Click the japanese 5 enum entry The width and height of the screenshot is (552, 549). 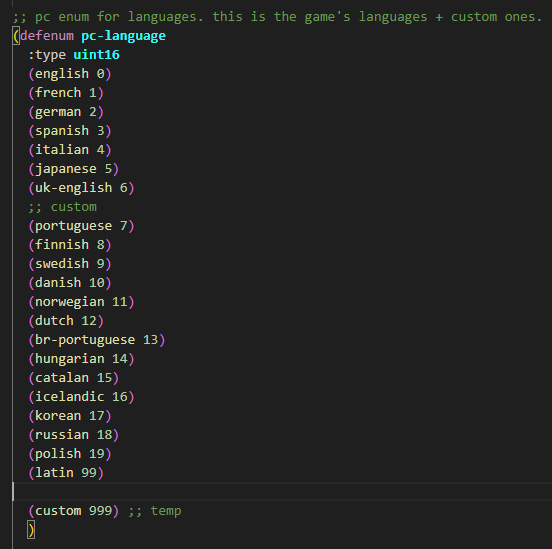click(x=74, y=169)
